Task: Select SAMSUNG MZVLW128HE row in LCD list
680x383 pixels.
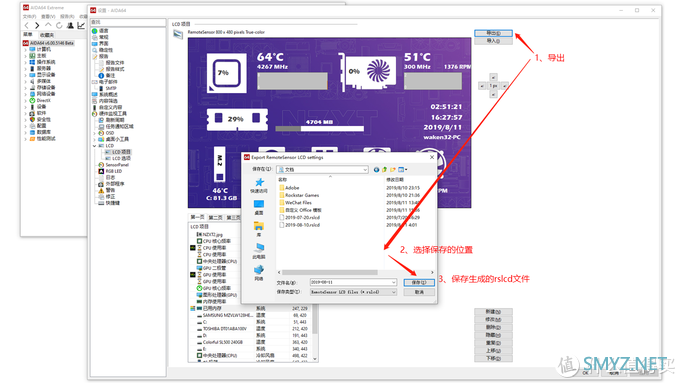Action: click(x=252, y=315)
